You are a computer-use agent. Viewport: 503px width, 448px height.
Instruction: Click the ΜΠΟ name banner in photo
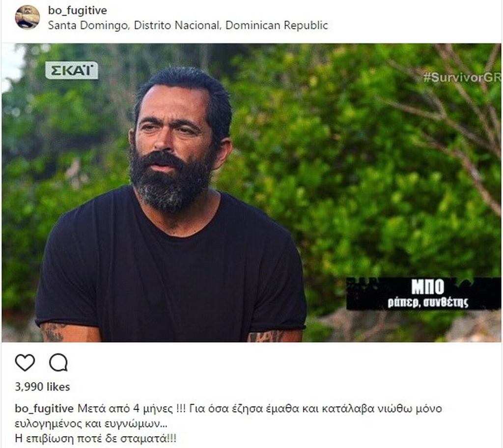pos(428,287)
